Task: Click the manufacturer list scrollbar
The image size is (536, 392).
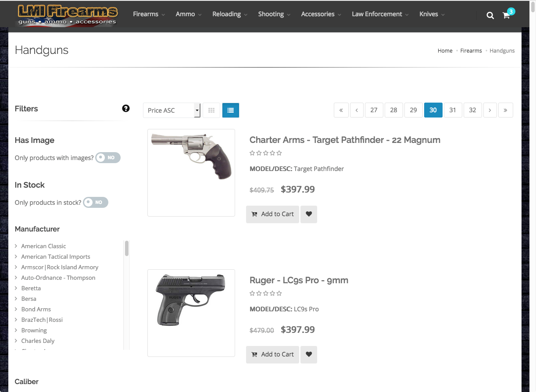Action: pyautogui.click(x=127, y=248)
